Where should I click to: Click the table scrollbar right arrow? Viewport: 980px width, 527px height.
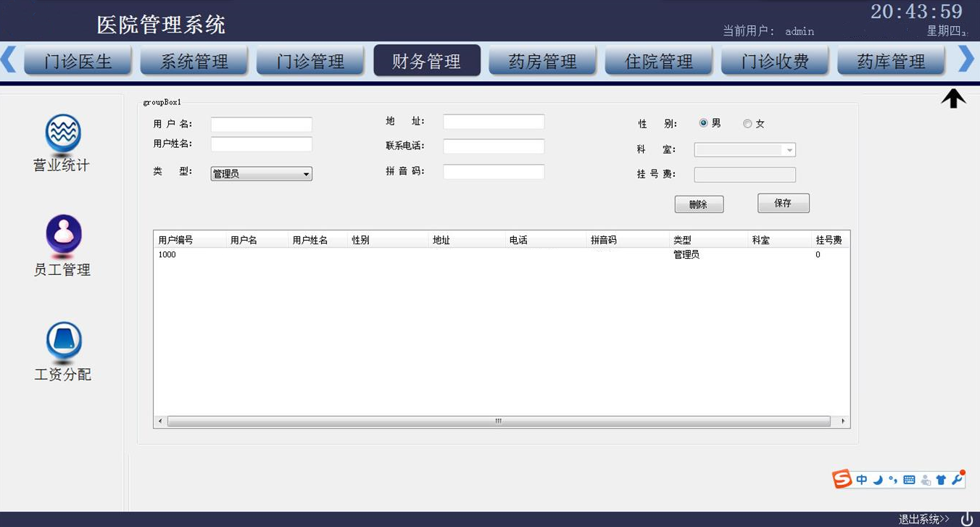pyautogui.click(x=843, y=421)
